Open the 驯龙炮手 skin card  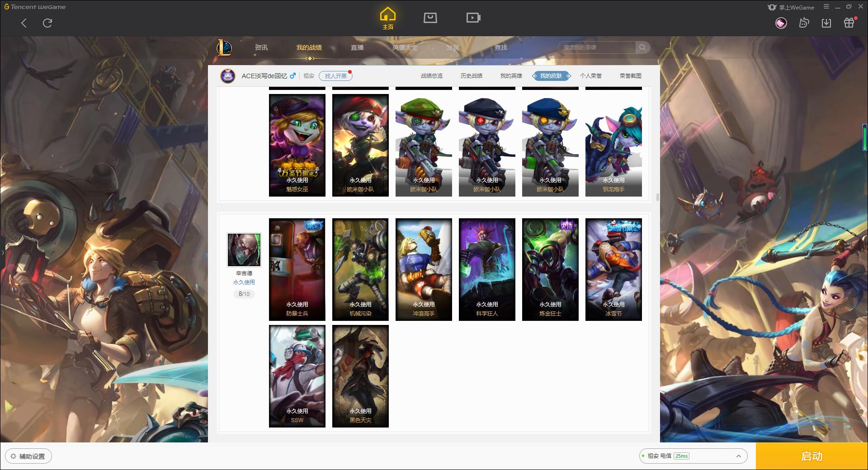(x=613, y=145)
